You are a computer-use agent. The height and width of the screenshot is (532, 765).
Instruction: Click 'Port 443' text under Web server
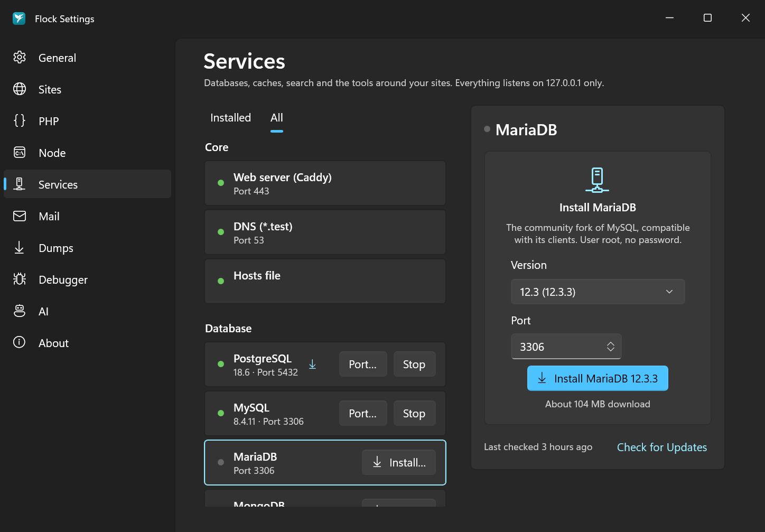coord(251,191)
